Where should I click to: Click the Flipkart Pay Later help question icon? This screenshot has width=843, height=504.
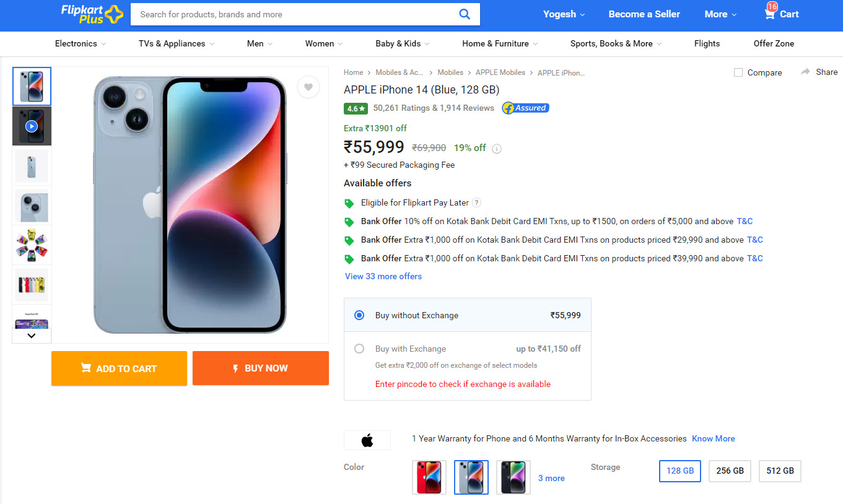click(x=476, y=202)
